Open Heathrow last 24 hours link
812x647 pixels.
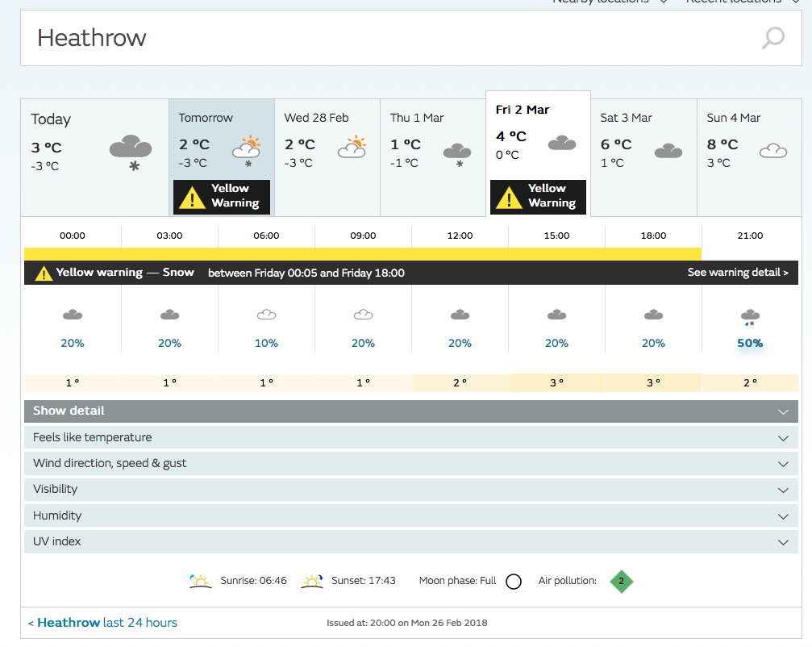tap(102, 623)
